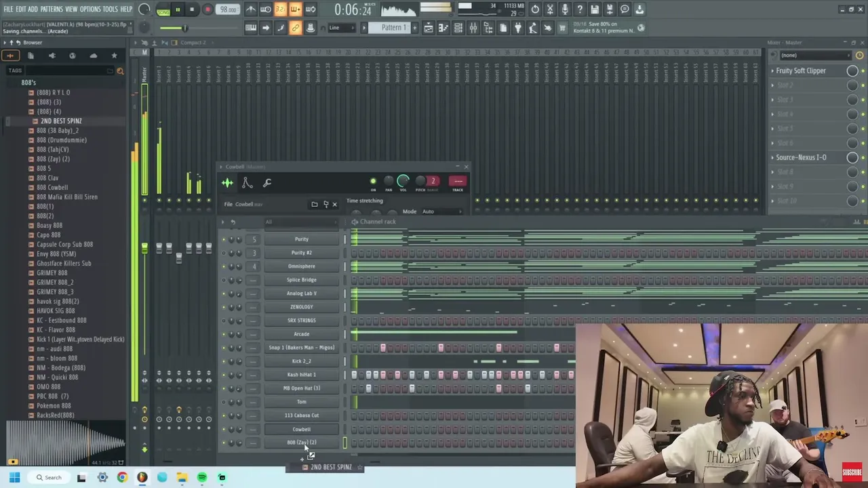Click the open sample folder icon
868x488 pixels.
click(x=315, y=204)
